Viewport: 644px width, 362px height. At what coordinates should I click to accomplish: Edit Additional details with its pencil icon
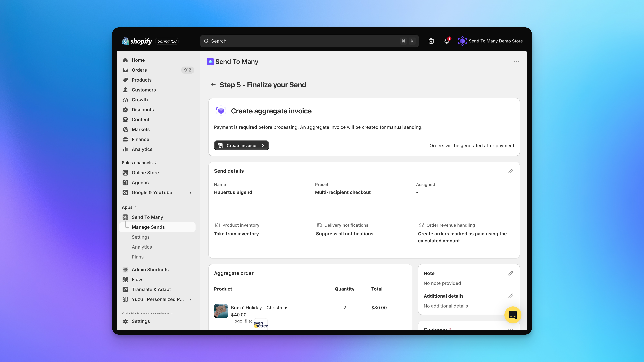point(510,296)
